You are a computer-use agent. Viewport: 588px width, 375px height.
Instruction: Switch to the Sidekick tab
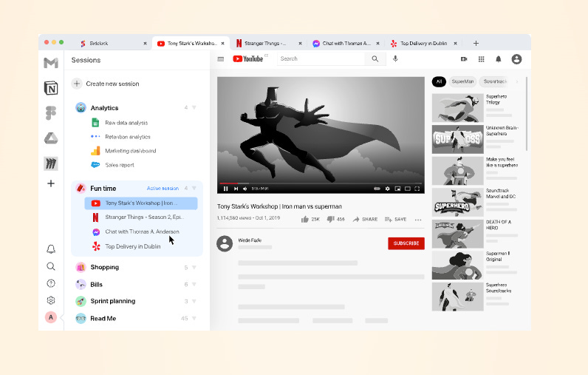coord(114,43)
